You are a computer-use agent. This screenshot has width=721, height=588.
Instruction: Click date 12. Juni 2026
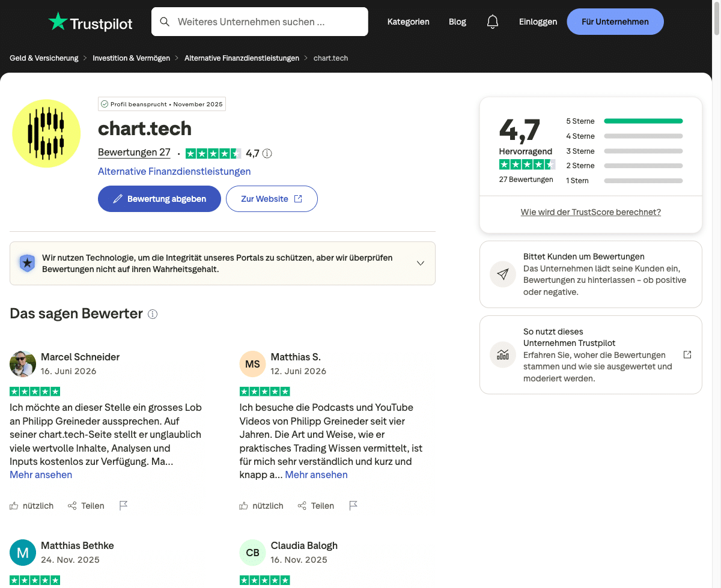(x=298, y=371)
